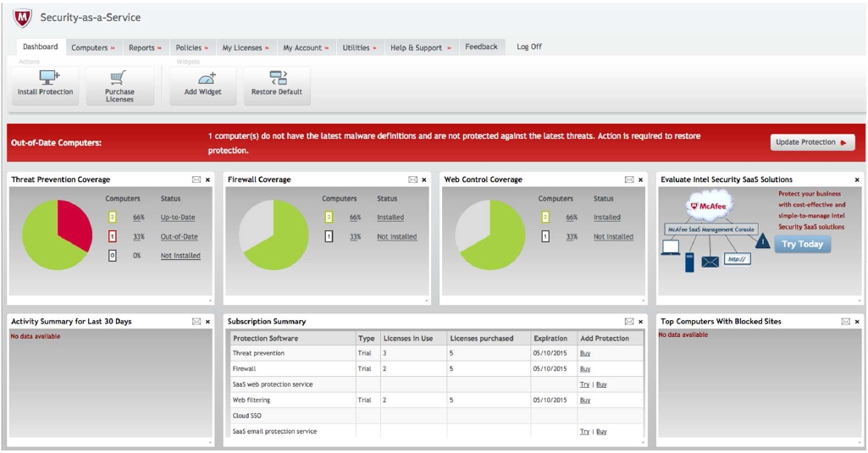
Task: Email the Subscription Summary widget
Action: [629, 321]
